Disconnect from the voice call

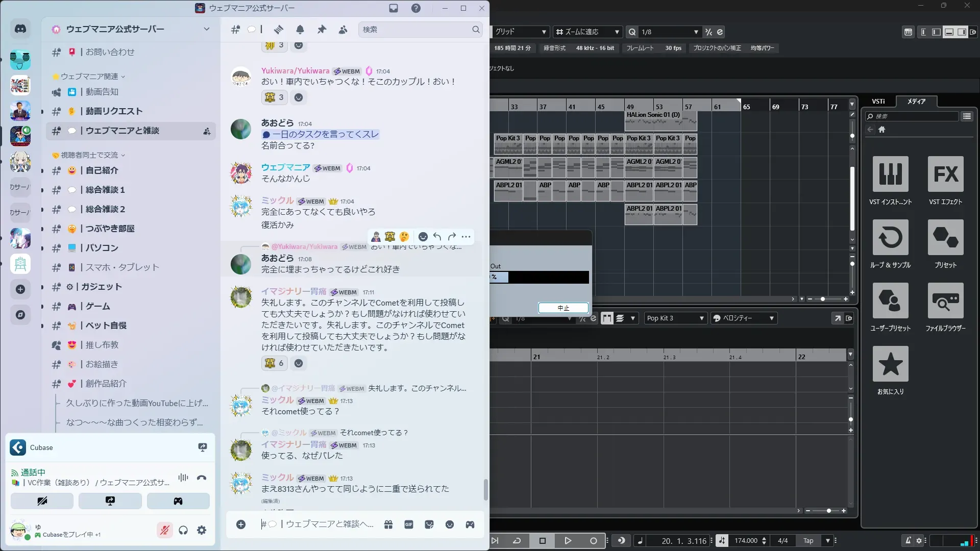point(202,478)
